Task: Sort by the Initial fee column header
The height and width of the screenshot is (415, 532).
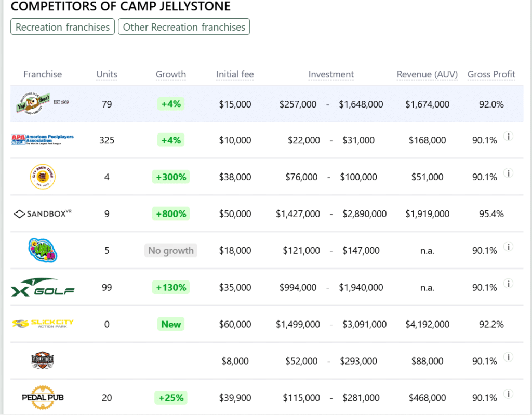Action: 235,74
